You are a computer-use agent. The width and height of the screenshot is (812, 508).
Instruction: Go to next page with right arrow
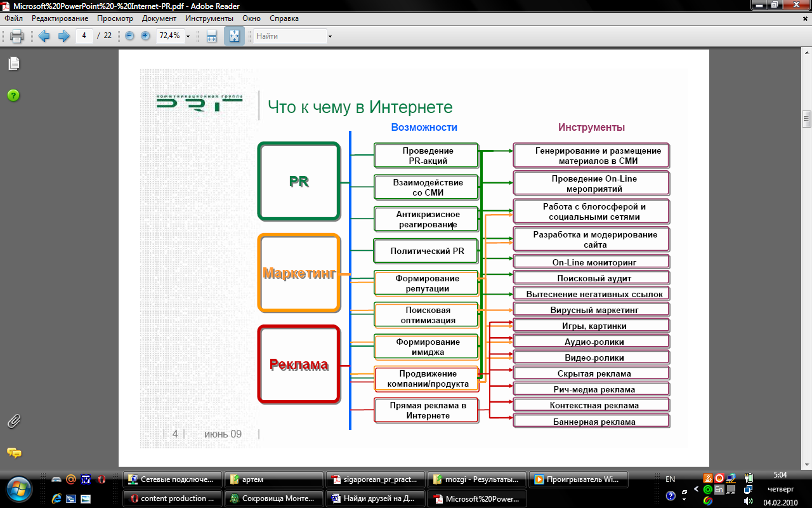point(63,36)
